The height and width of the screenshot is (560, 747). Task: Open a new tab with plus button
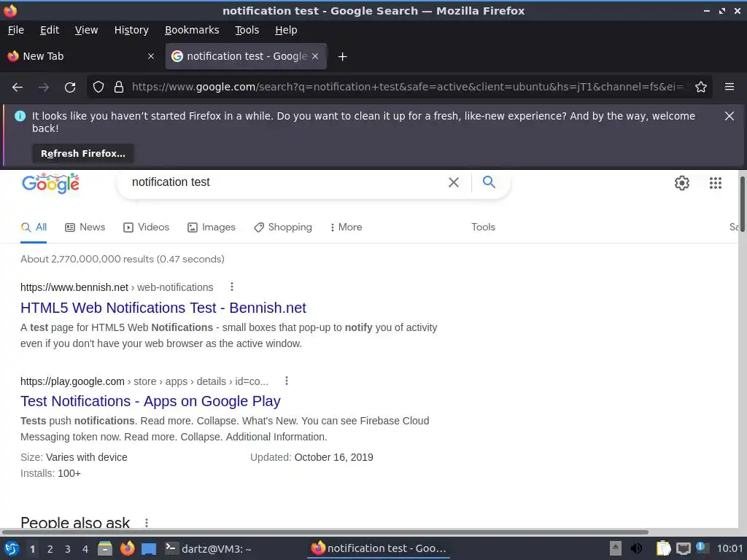(x=342, y=57)
